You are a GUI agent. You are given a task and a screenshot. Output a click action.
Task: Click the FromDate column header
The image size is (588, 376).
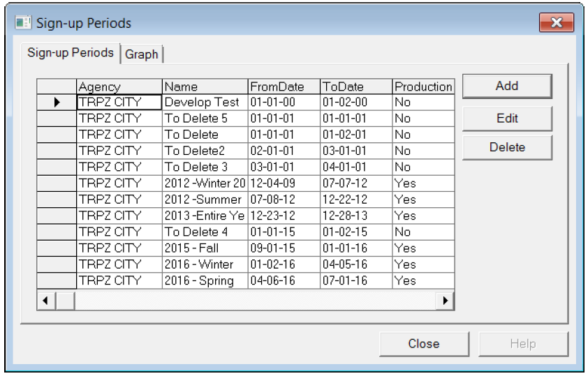284,87
